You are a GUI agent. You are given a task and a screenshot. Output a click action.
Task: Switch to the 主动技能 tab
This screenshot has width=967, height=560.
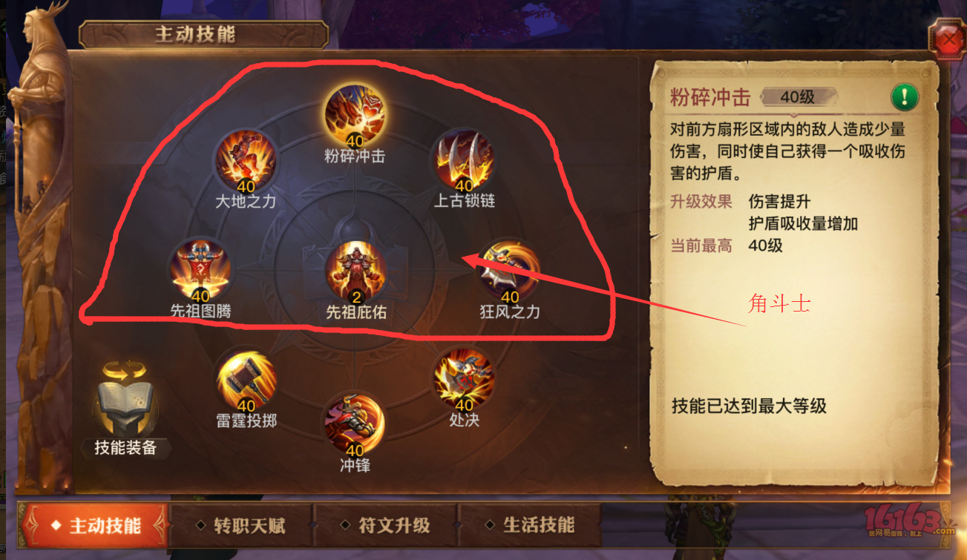coord(95,526)
